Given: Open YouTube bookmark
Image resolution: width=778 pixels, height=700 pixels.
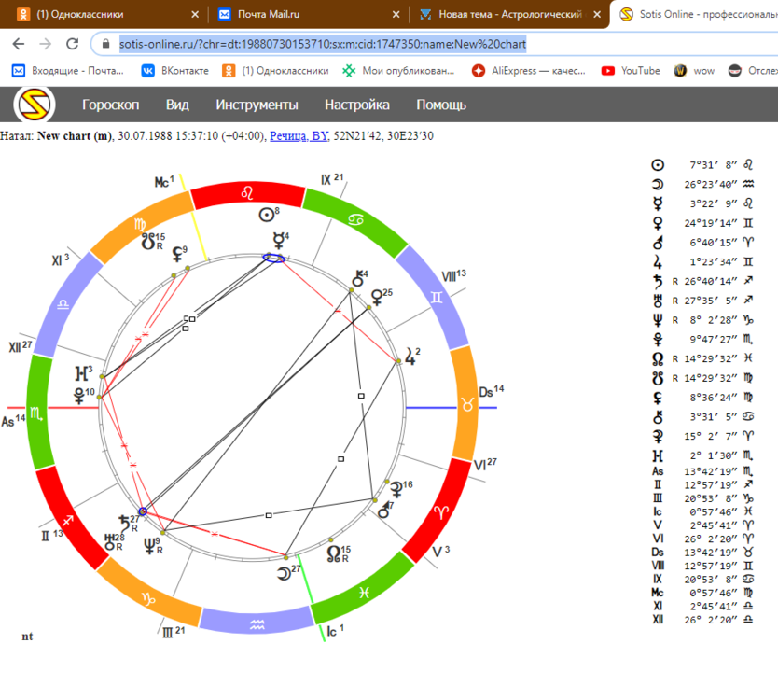Looking at the screenshot, I should tap(630, 71).
